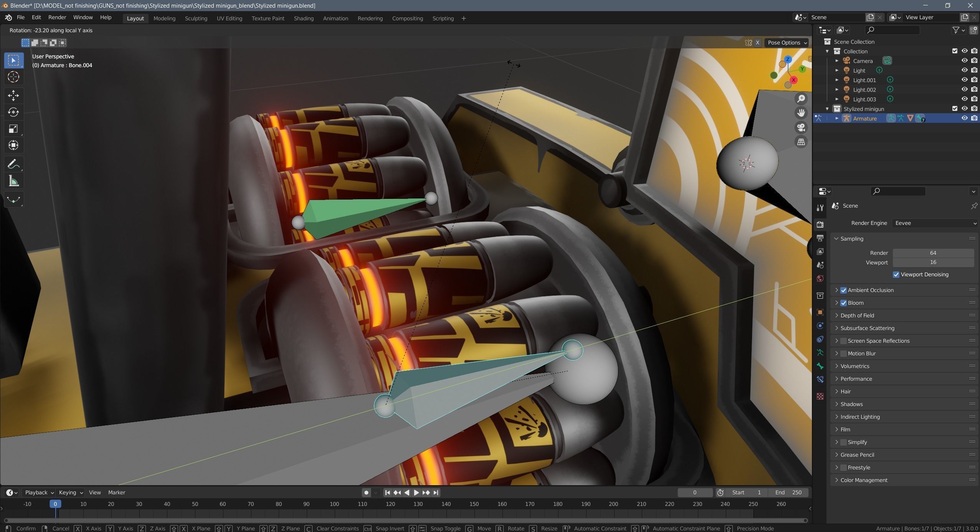
Task: Uncheck Viewport Denoising
Action: coord(896,274)
